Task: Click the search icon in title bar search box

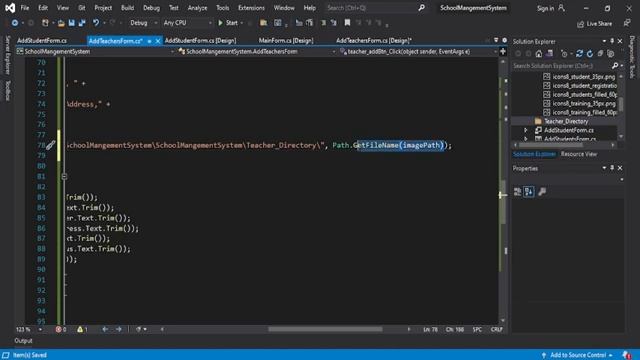Action: (422, 8)
